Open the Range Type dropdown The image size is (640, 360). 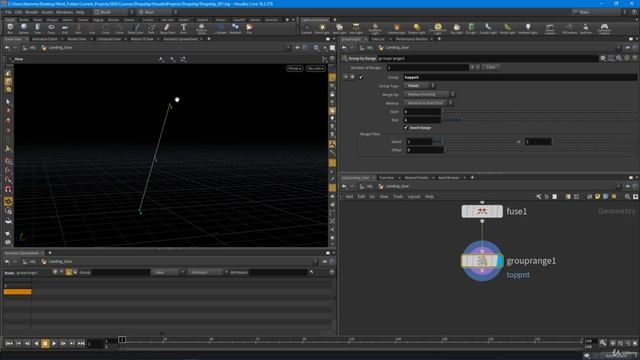[x=429, y=94]
